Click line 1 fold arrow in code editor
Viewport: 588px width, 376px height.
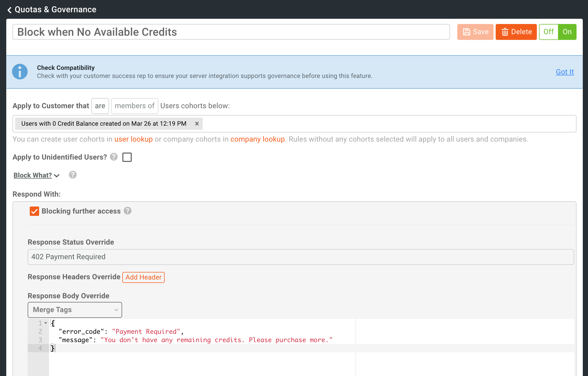(46, 323)
